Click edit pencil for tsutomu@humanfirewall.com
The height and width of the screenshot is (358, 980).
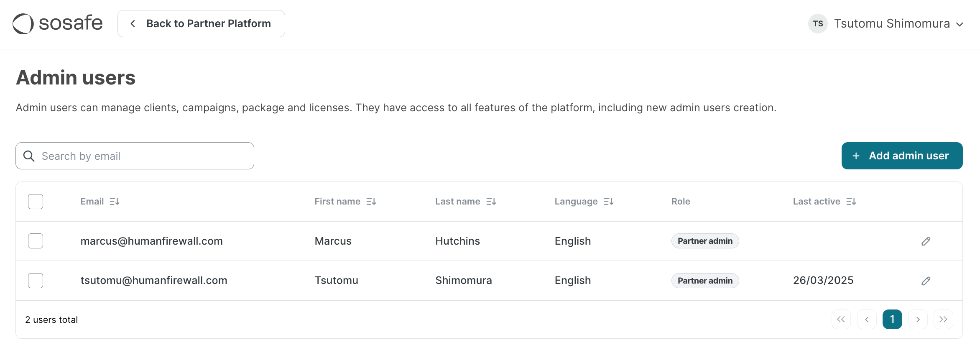tap(926, 281)
